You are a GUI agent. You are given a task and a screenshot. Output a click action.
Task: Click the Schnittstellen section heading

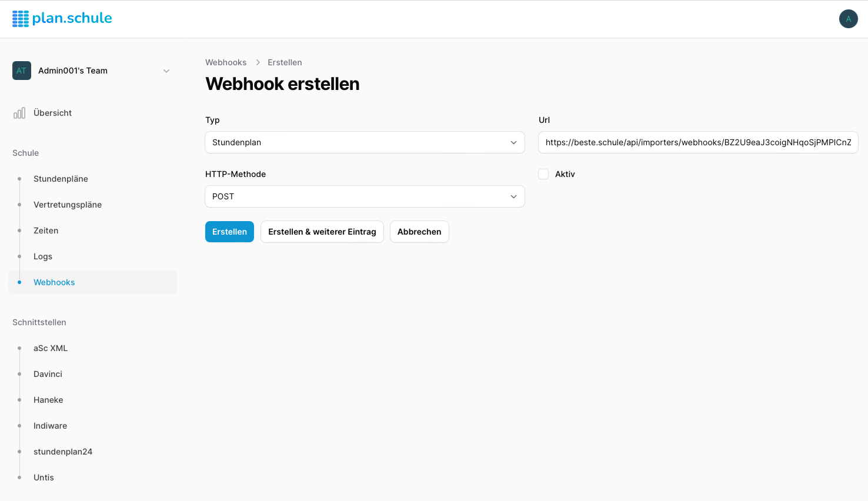[x=39, y=322]
